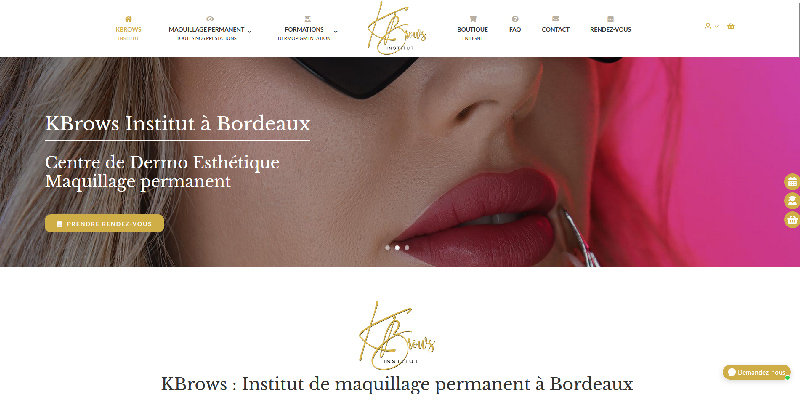Viewport: 800px width, 400px height.
Task: Open the Demandez-nous chat button
Action: [757, 372]
